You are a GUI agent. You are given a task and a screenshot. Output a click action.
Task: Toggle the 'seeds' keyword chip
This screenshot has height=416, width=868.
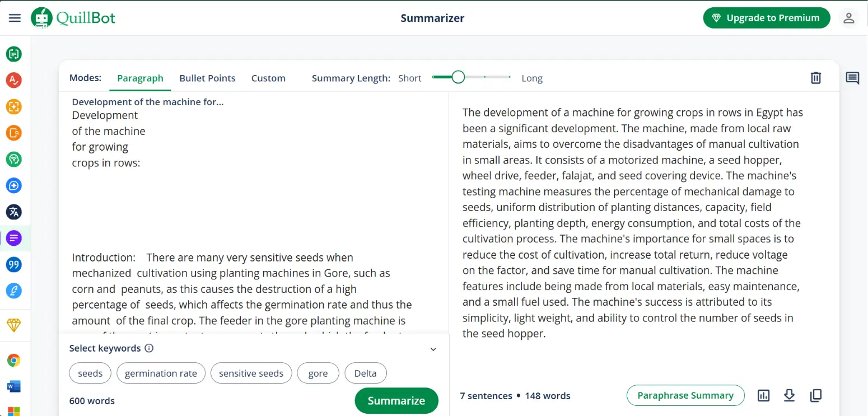[90, 373]
